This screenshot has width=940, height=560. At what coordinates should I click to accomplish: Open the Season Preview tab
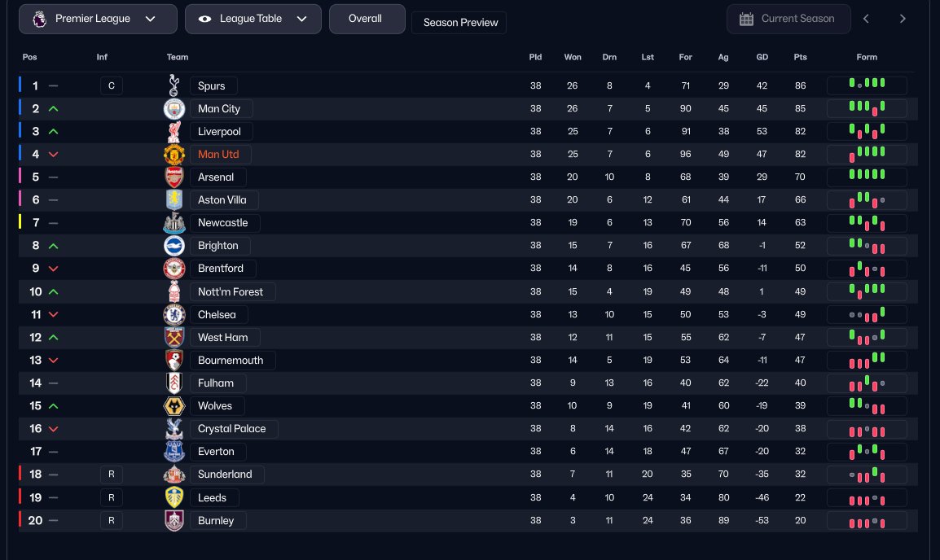click(461, 23)
